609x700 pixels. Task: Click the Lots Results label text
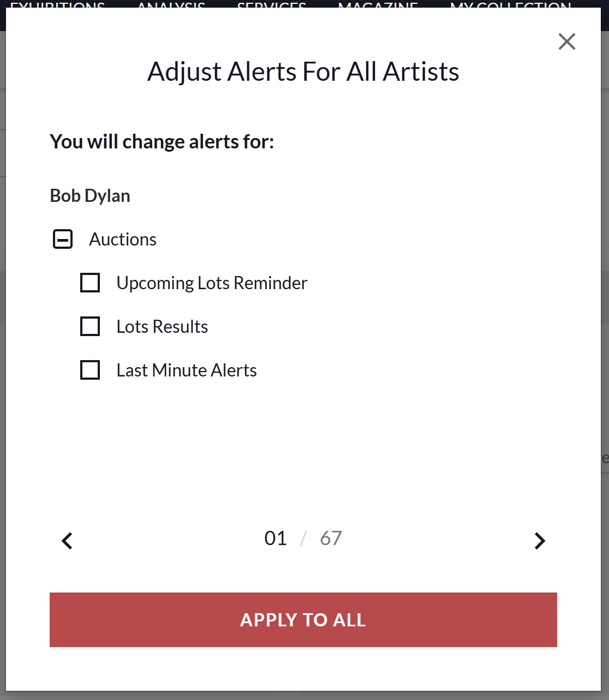162,327
